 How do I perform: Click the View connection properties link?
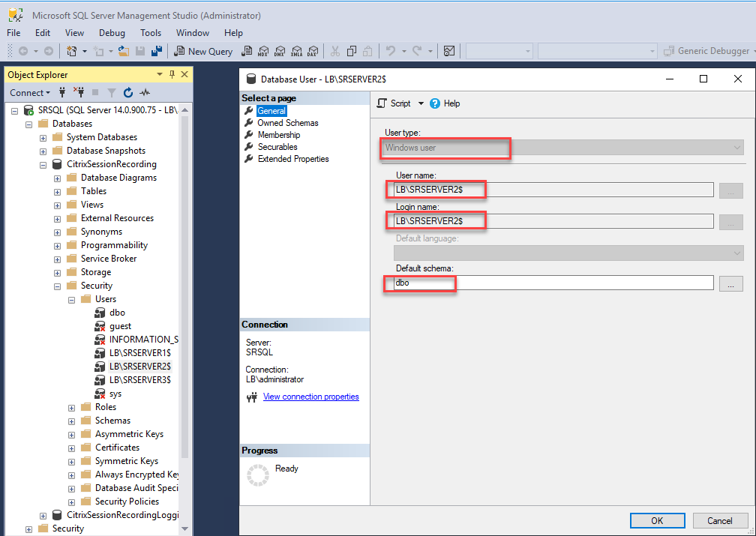pos(310,396)
